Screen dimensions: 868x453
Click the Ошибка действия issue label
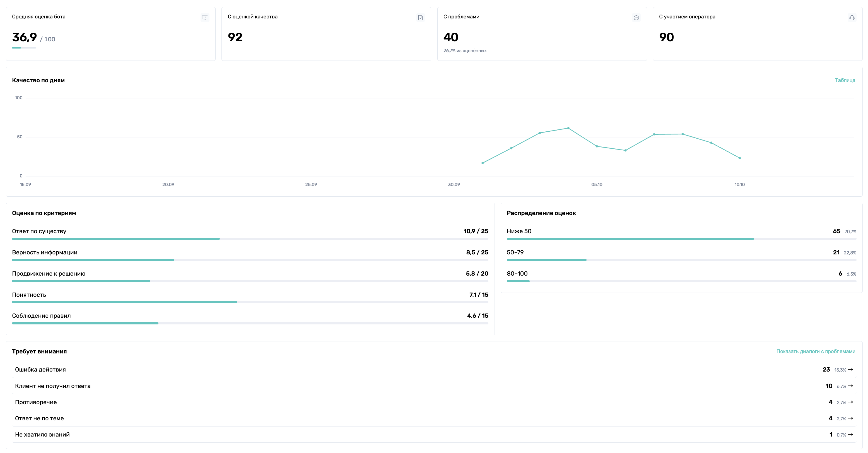coord(40,369)
